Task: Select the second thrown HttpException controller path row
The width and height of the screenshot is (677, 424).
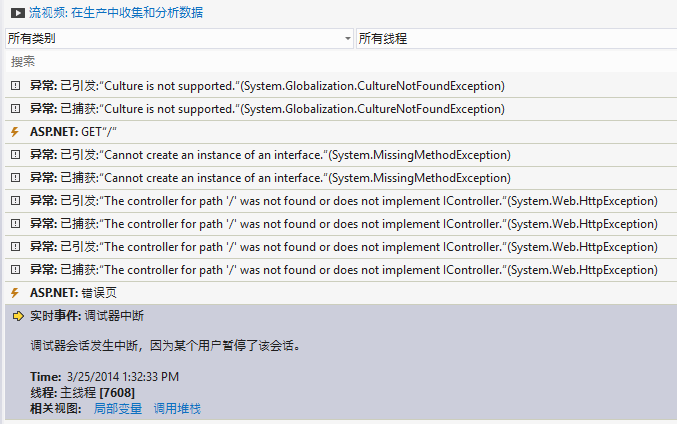Action: pyautogui.click(x=341, y=247)
